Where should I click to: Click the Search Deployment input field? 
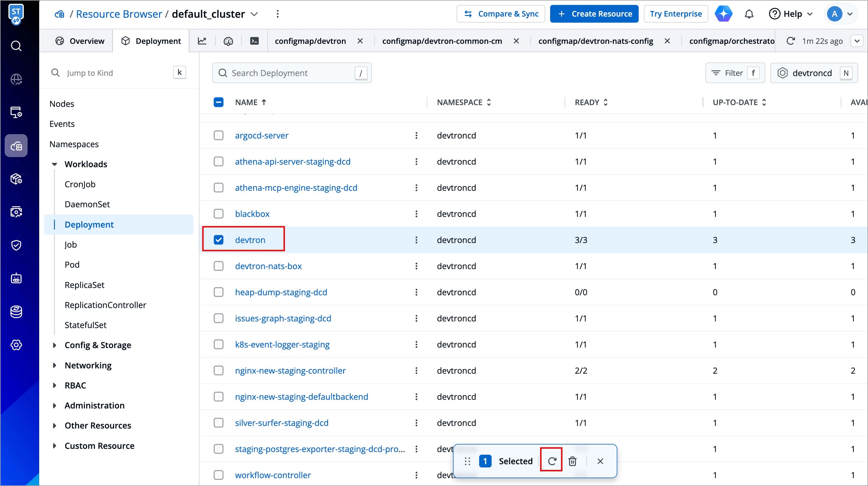coord(291,73)
